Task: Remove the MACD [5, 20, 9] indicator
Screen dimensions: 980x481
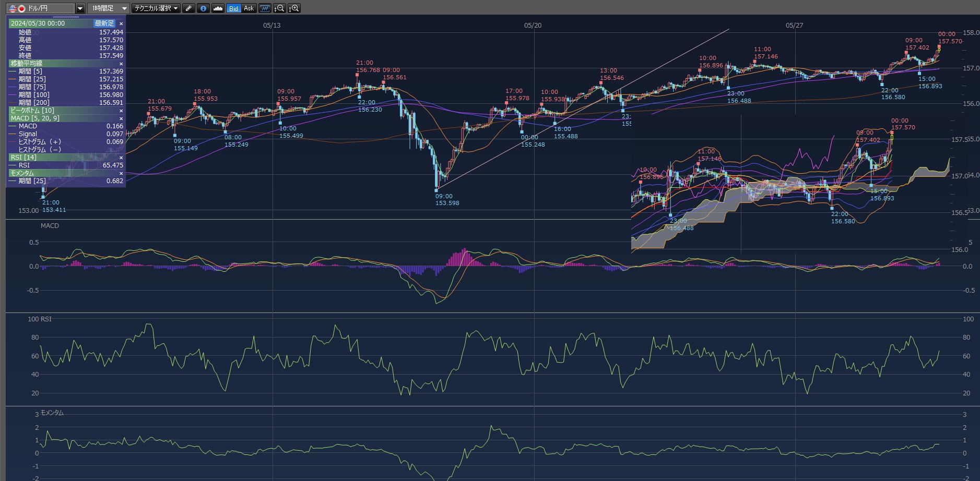Action: (121, 118)
